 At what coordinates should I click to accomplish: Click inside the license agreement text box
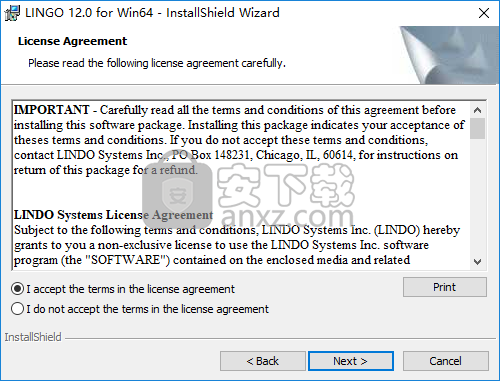(x=241, y=185)
